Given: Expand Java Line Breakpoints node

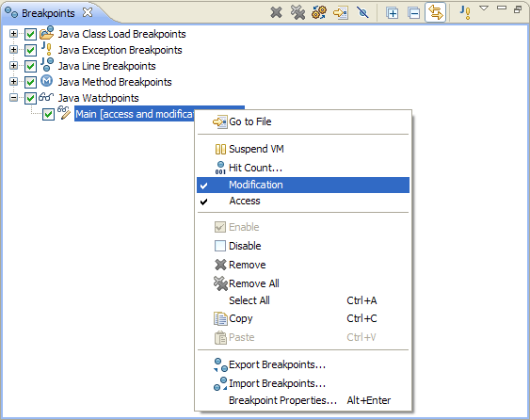Looking at the screenshot, I should pos(13,65).
